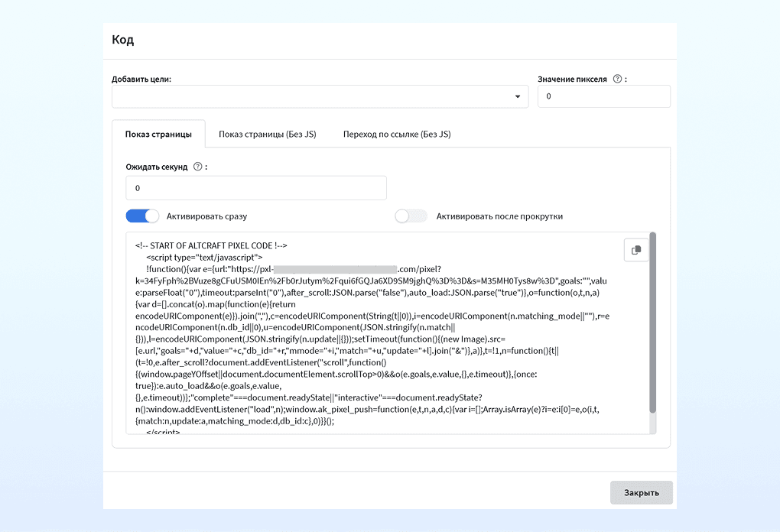Toggle Активировать сразу switch off

coord(142,216)
